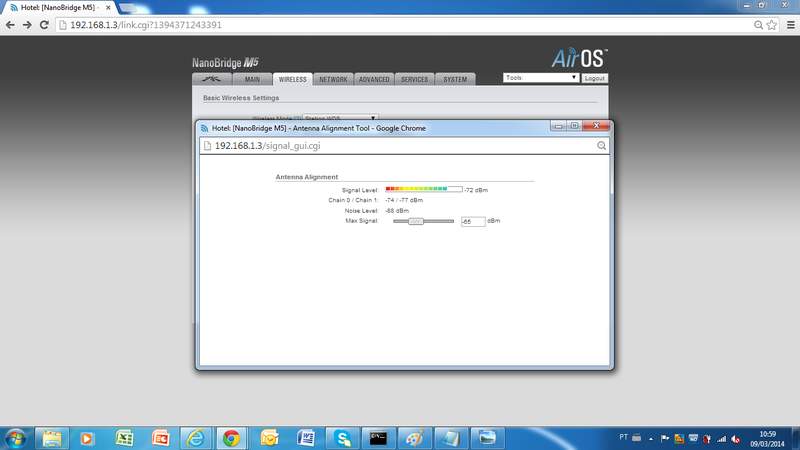Open Paint from the taskbar
The image size is (800, 450).
pyautogui.click(x=414, y=438)
